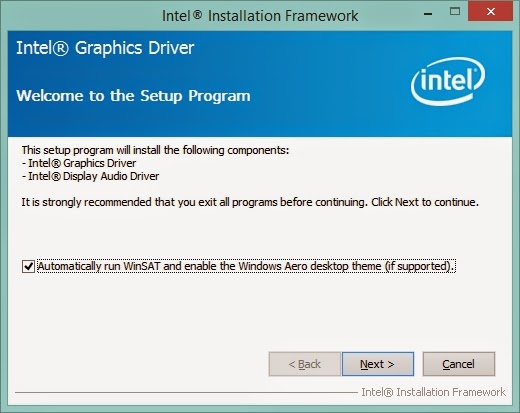This screenshot has width=520, height=413.
Task: Click the horizontal separator line in footer
Action: point(186,393)
